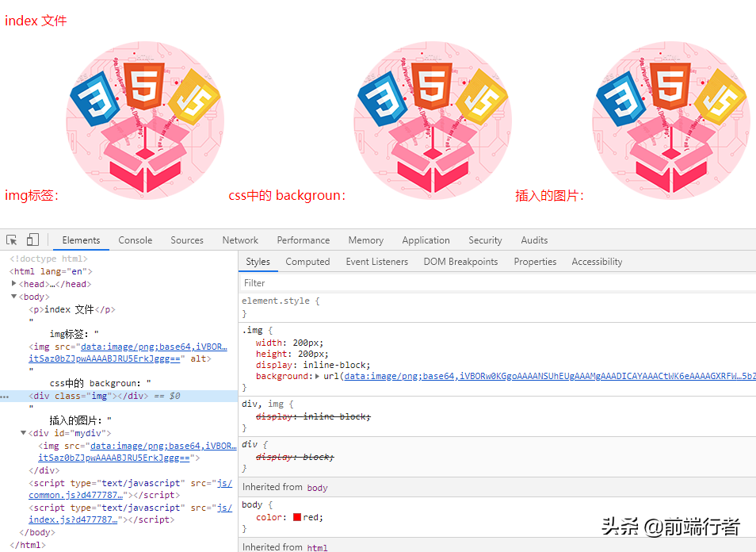Expand the background shorthand property triangle
756x552 pixels.
(317, 377)
